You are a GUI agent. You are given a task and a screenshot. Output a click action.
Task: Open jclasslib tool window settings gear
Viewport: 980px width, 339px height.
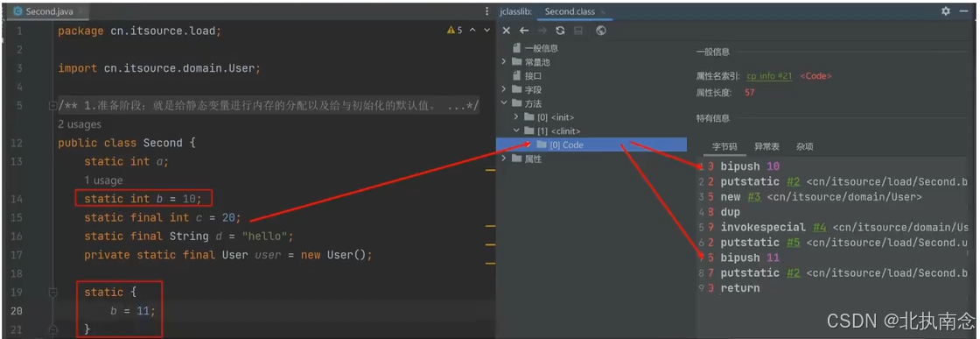pos(946,11)
